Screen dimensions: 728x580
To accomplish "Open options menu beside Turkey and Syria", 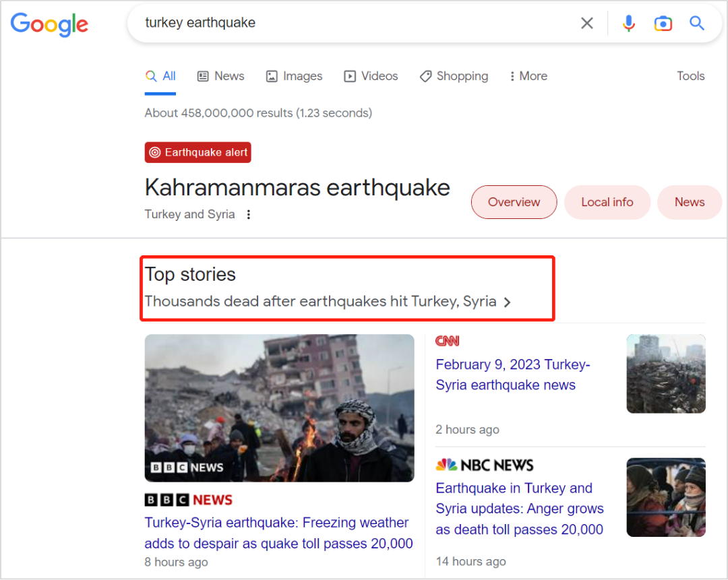I will pos(249,214).
